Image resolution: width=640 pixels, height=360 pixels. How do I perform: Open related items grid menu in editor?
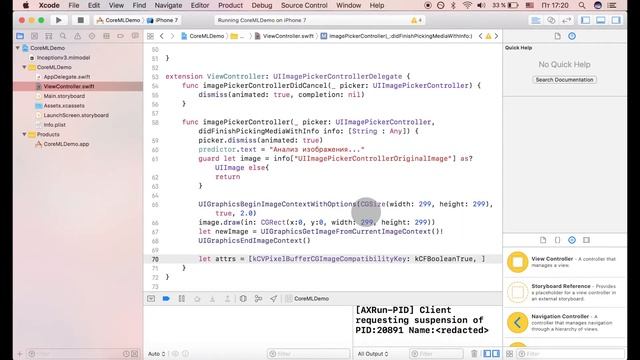[150, 36]
